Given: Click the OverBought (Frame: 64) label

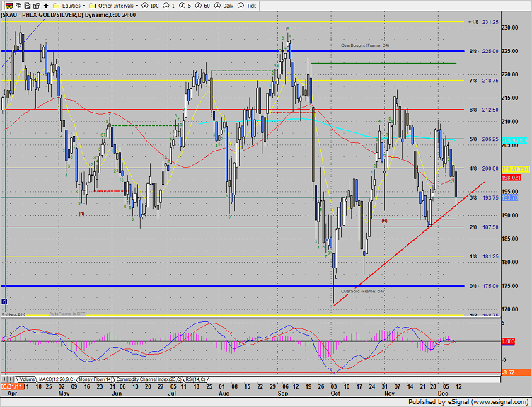Looking at the screenshot, I should (365, 45).
